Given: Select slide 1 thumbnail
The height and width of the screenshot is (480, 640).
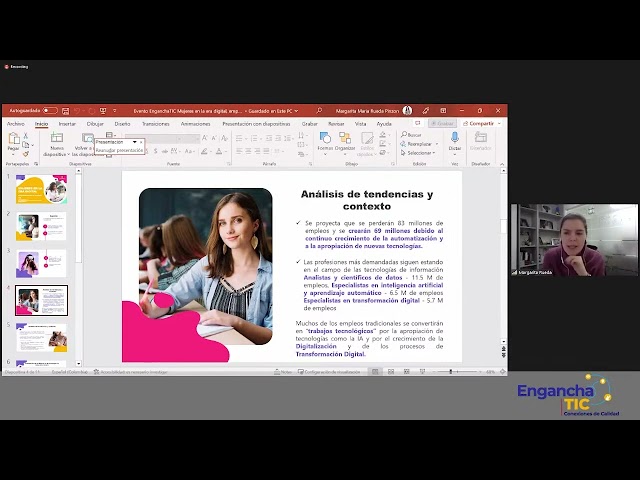Looking at the screenshot, I should pos(42,189).
